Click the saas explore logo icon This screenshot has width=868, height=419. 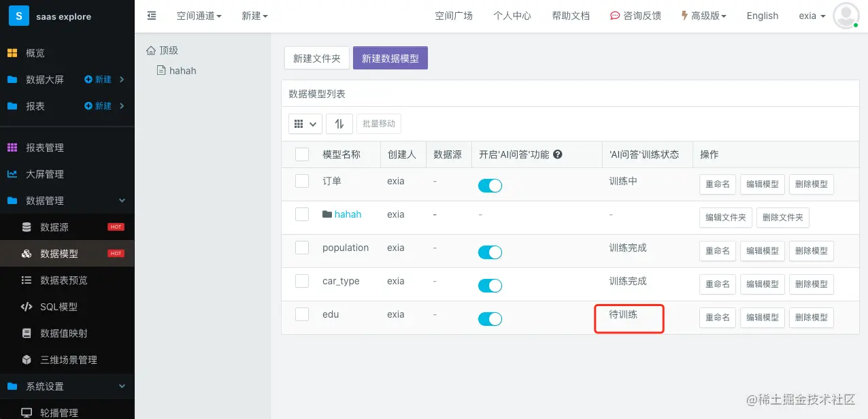point(19,16)
